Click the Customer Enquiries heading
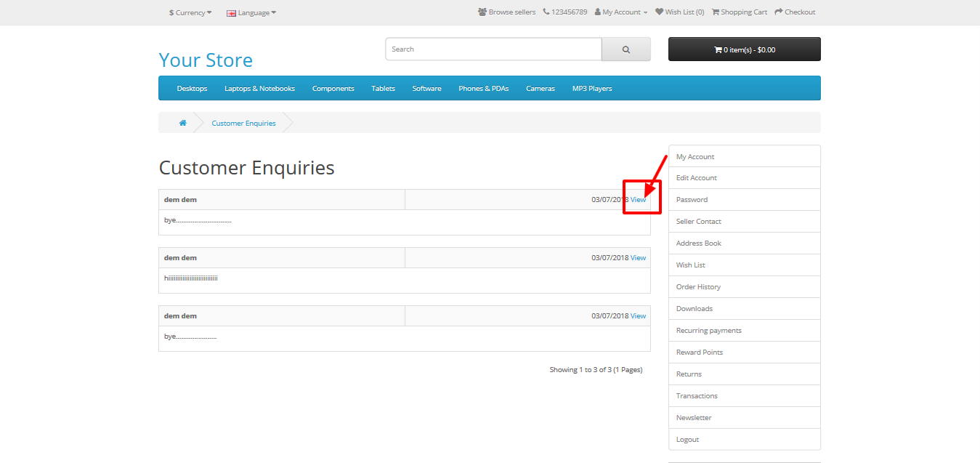This screenshot has width=980, height=463. pos(246,168)
